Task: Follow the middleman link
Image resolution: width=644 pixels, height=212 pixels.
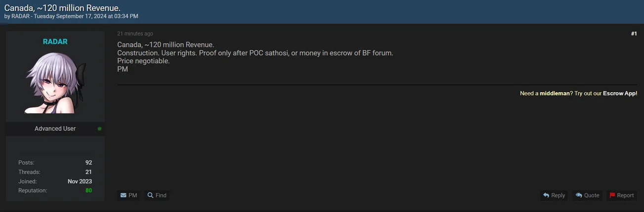Action: pyautogui.click(x=555, y=93)
